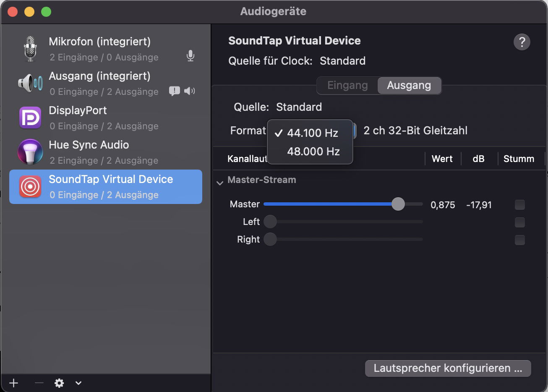Open the gear settings menu
This screenshot has height=392, width=548.
[x=59, y=383]
